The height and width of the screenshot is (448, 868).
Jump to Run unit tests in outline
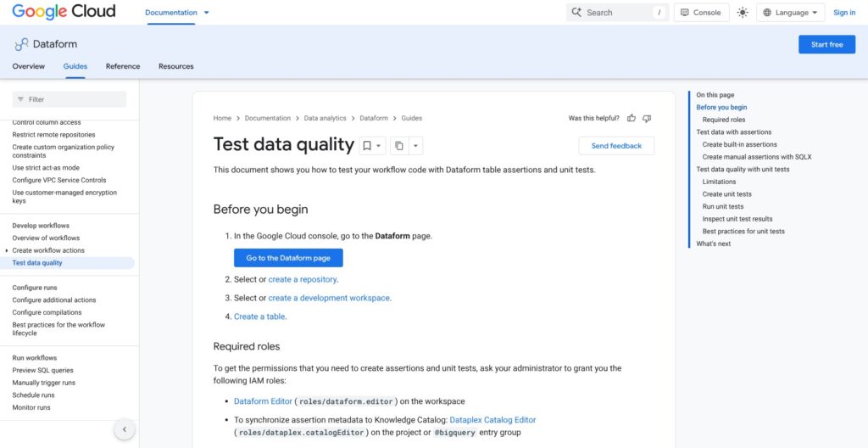tap(723, 206)
